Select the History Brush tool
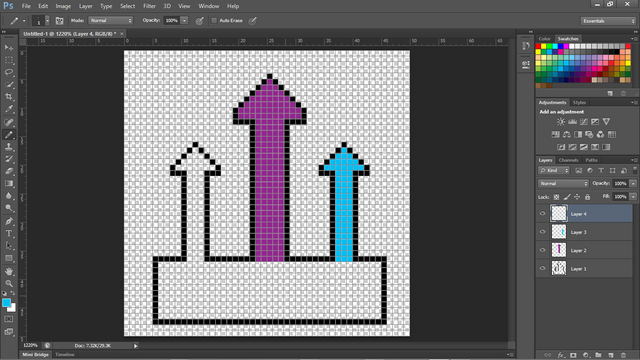Viewport: 640px width, 360px height. 9,159
